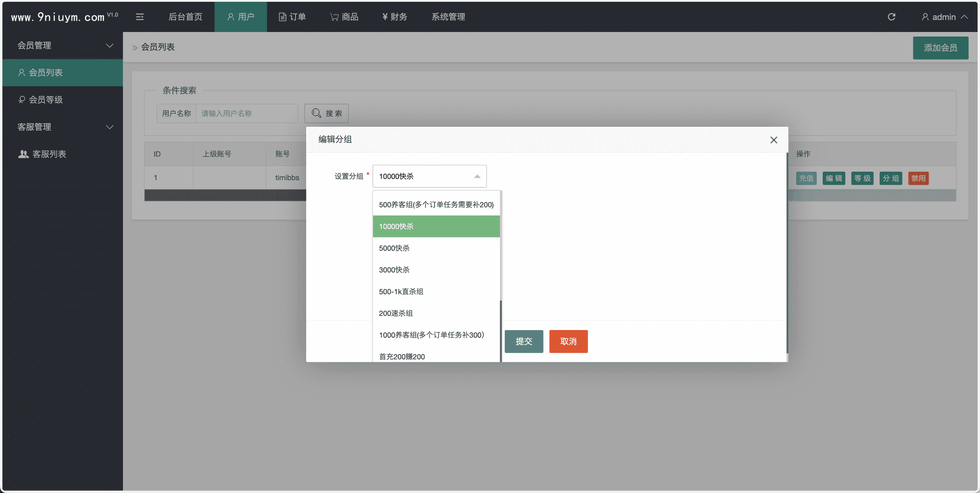The image size is (980, 493).
Task: Click the refresh icon in top bar
Action: coord(892,17)
